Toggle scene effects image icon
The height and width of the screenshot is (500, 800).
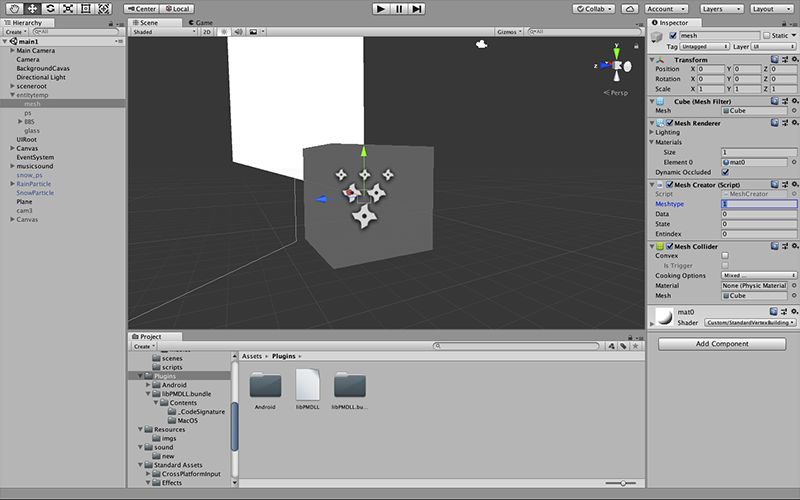coord(253,32)
